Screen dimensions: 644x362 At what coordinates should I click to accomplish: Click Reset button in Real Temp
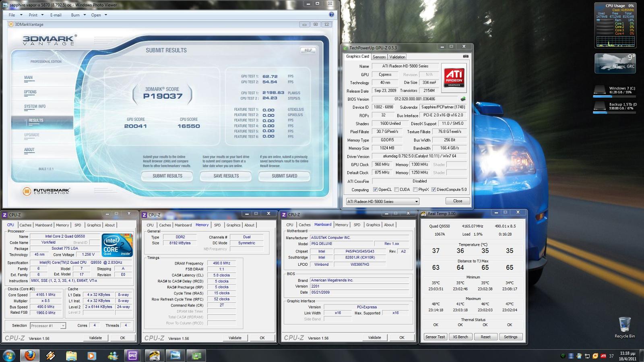(485, 337)
